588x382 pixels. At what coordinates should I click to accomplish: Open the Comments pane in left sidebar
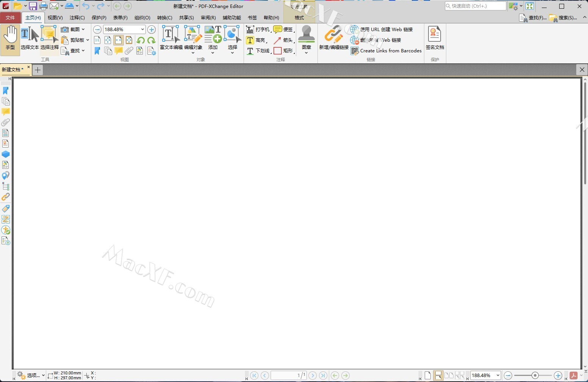point(6,112)
